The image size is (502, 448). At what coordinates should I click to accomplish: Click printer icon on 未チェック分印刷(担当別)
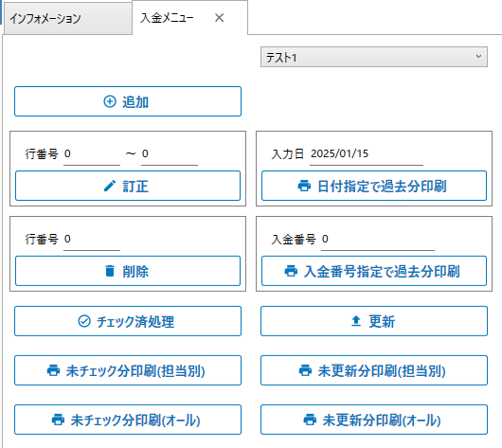[53, 370]
